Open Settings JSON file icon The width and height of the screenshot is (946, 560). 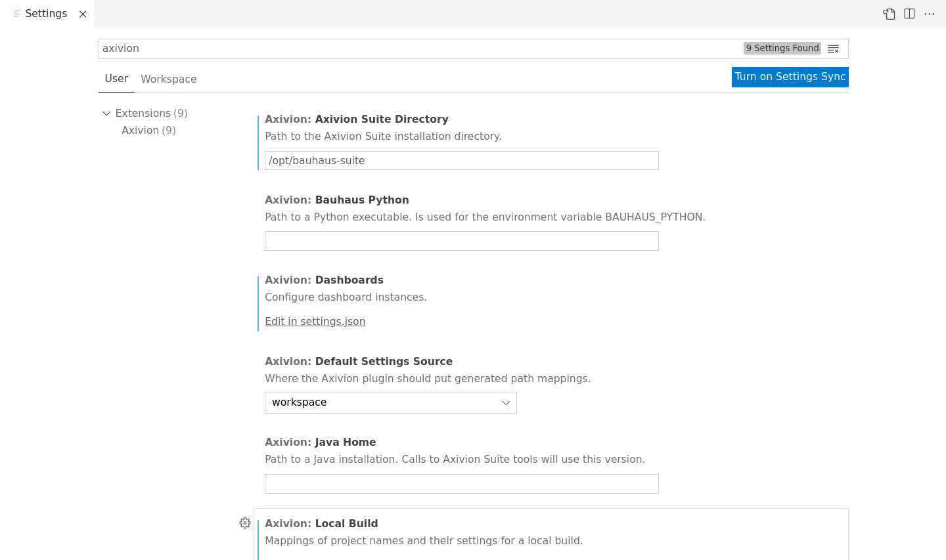(x=889, y=14)
